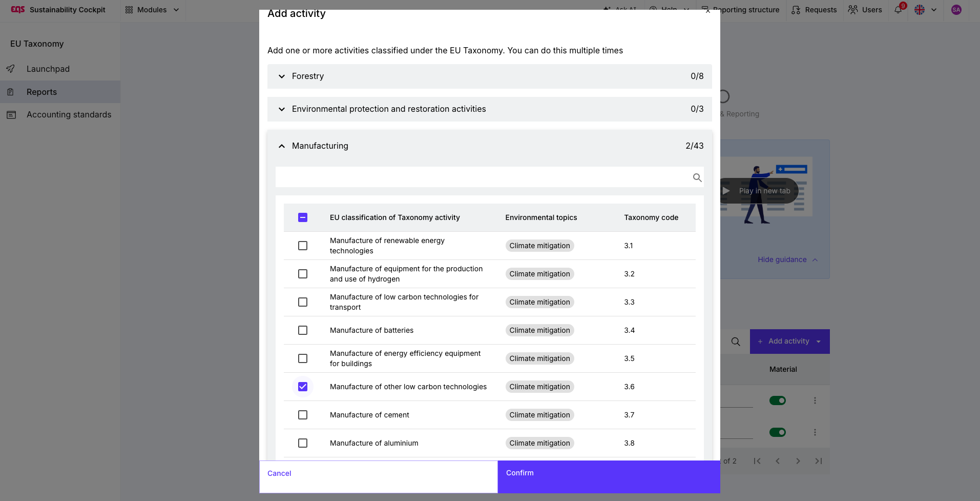This screenshot has width=980, height=501.
Task: Toggle the select-all header checkbox
Action: coord(303,217)
